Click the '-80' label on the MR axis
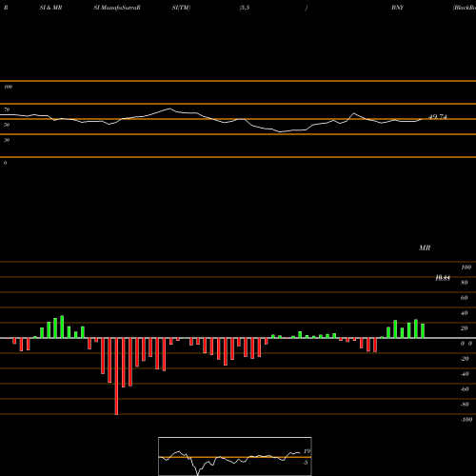This screenshot has width=476, height=476. [x=465, y=405]
